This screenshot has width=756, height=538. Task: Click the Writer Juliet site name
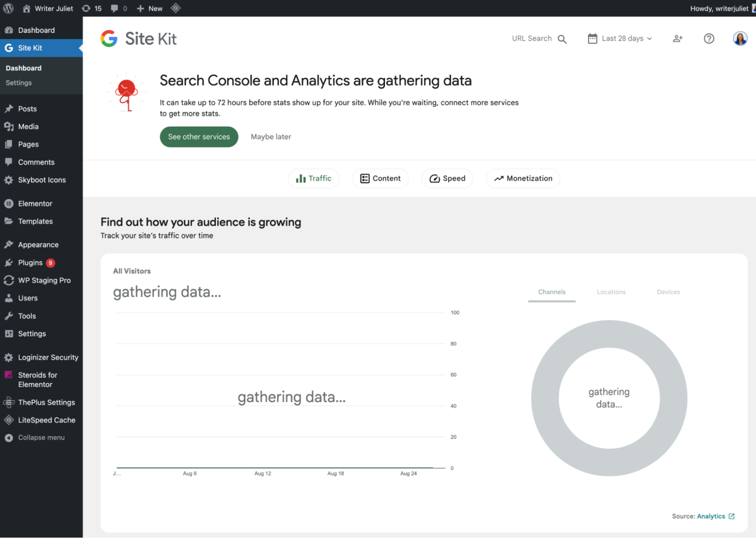[x=54, y=8]
